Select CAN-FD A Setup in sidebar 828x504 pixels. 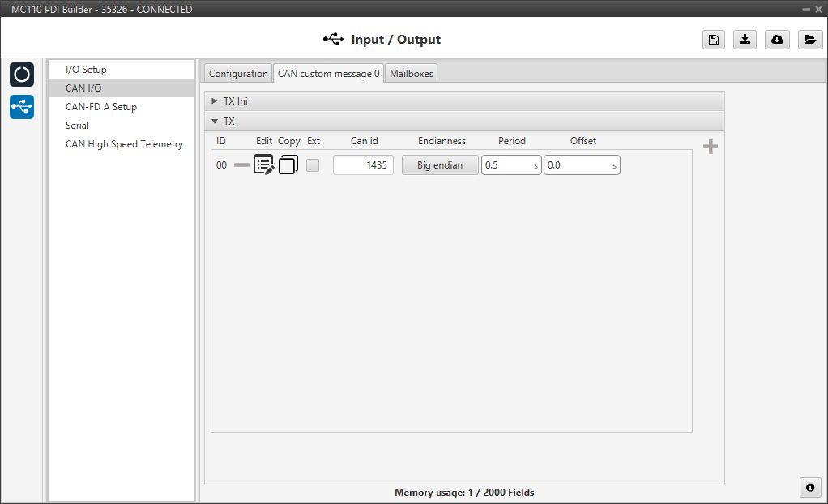[x=101, y=107]
